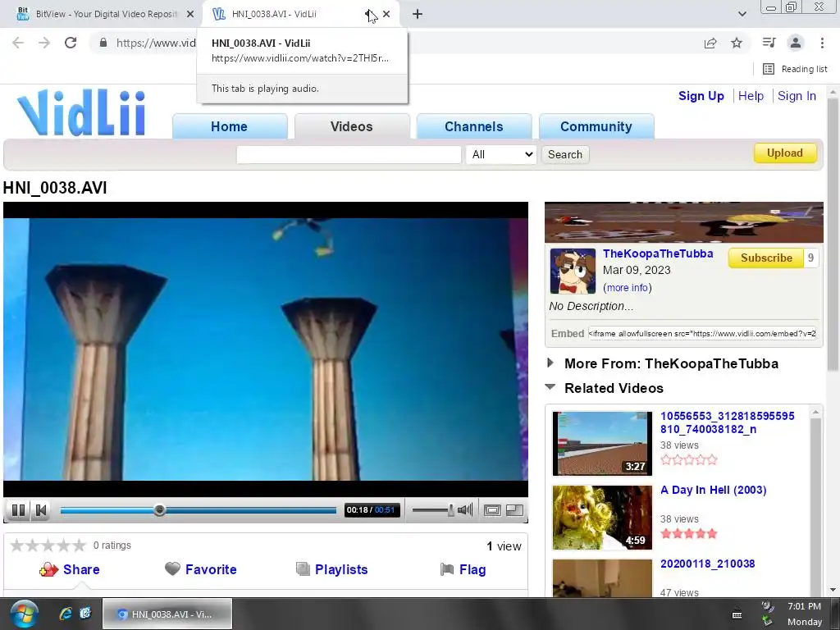Open the Chrome three-dot menu

(822, 43)
